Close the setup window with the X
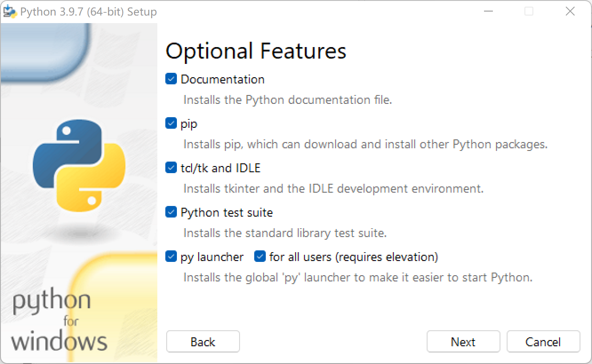 coord(570,11)
